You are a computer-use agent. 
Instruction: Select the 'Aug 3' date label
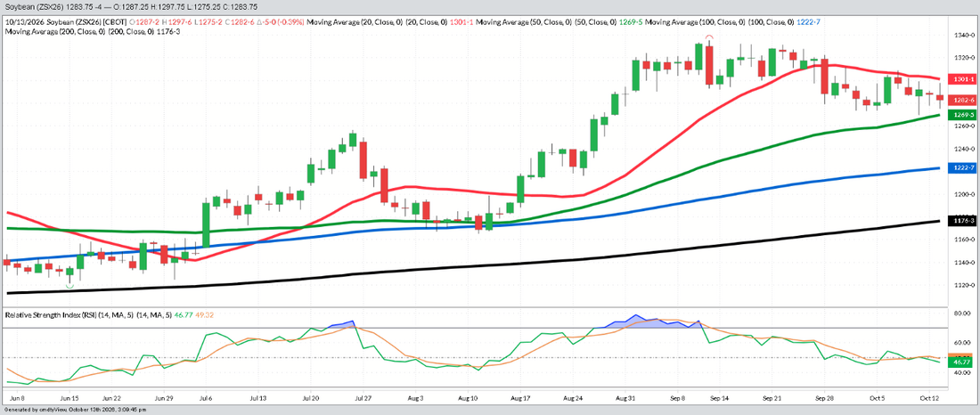click(x=416, y=397)
